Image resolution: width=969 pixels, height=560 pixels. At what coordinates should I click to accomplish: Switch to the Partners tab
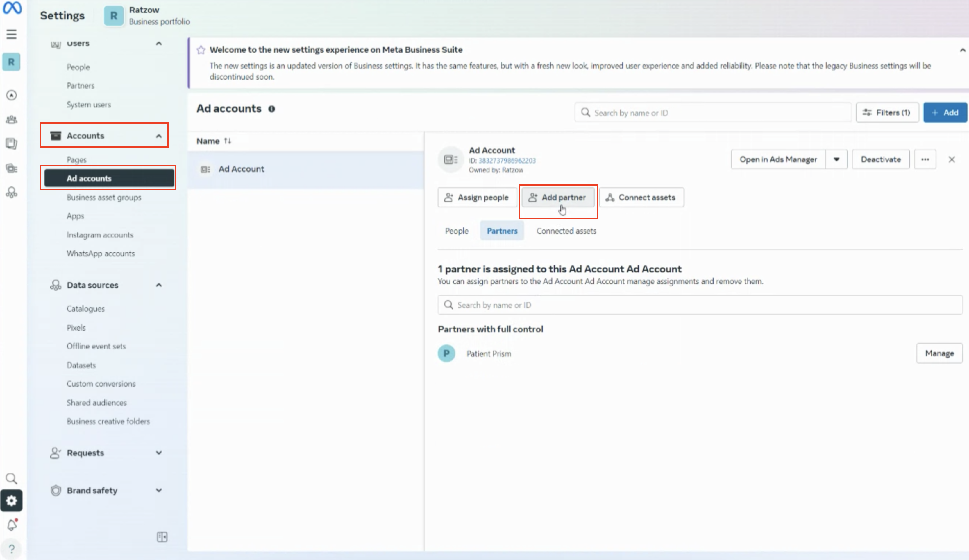(502, 231)
